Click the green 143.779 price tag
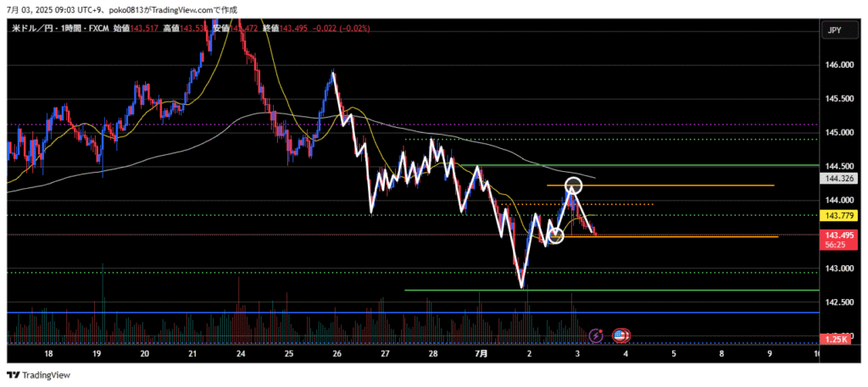 [837, 215]
